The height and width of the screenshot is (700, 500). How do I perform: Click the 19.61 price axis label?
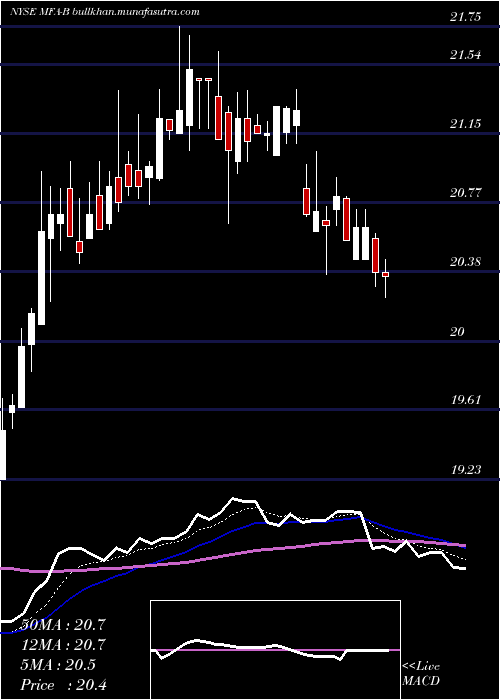pos(466,400)
